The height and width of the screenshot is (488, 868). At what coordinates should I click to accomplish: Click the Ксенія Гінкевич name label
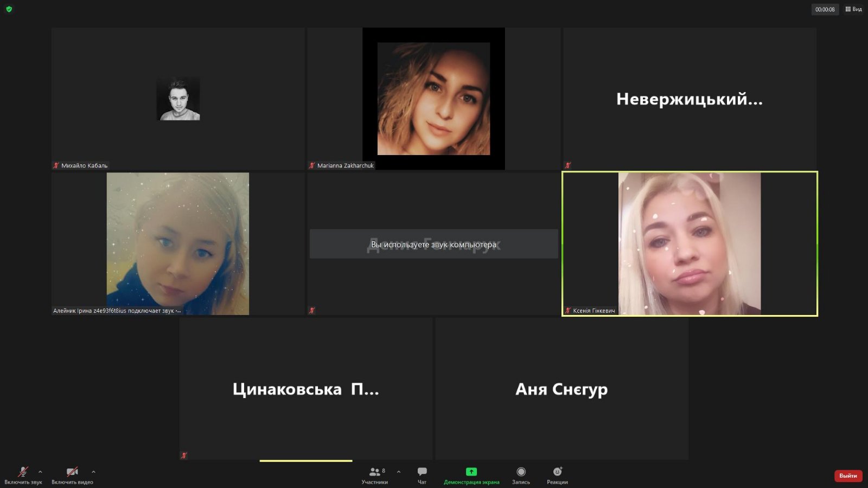[x=594, y=311]
